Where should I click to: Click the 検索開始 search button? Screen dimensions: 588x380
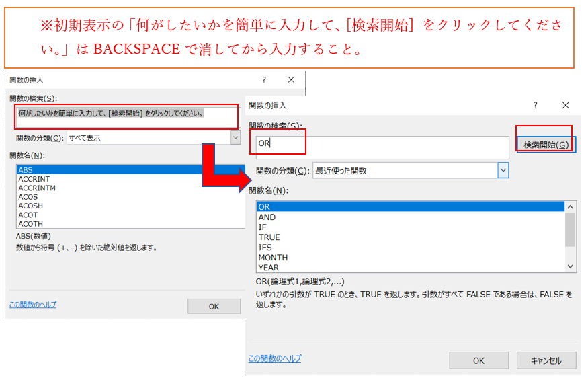pos(546,145)
